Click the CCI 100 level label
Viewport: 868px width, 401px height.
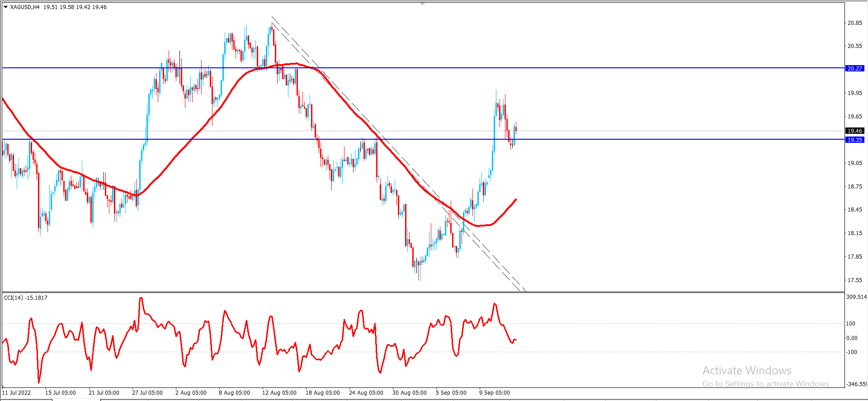[x=851, y=323]
